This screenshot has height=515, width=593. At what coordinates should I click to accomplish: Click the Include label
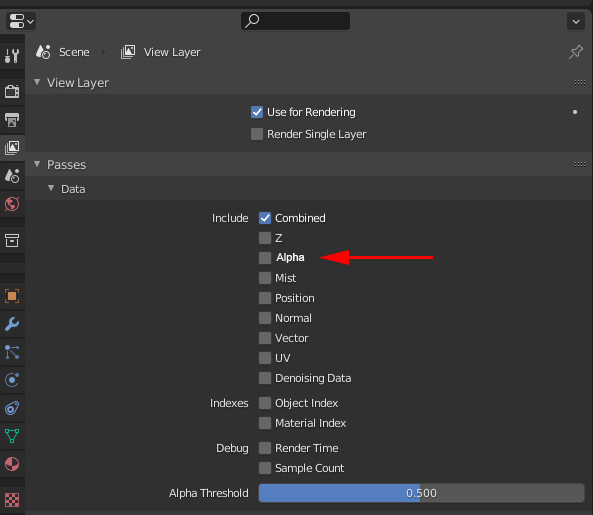(x=230, y=218)
